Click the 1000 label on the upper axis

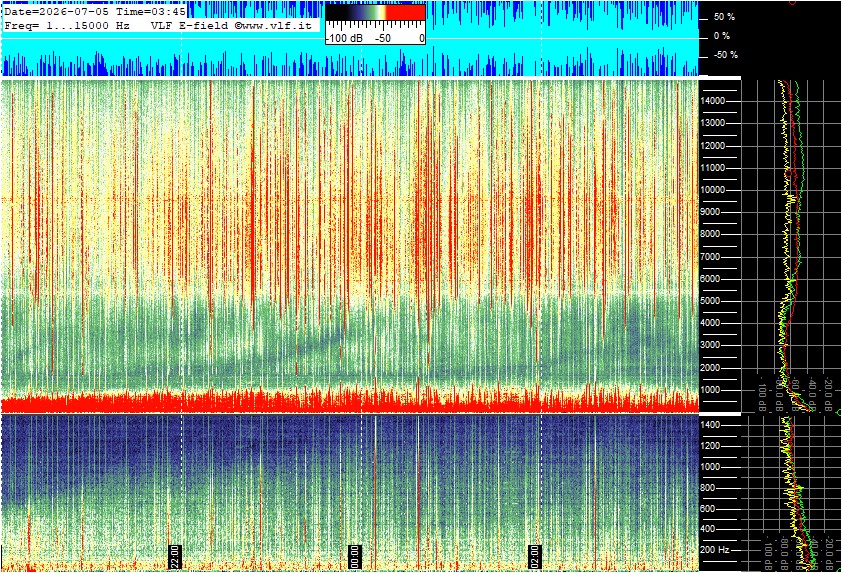[x=710, y=390]
